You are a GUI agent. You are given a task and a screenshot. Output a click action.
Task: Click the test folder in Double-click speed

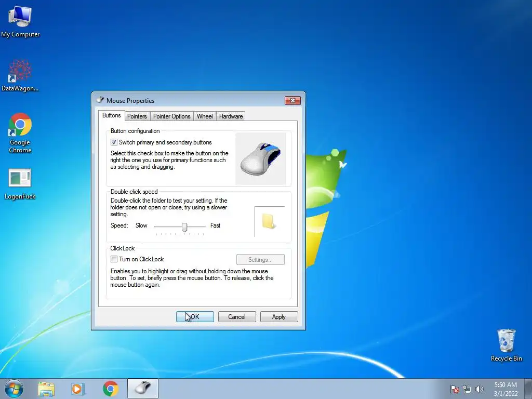pos(269,221)
